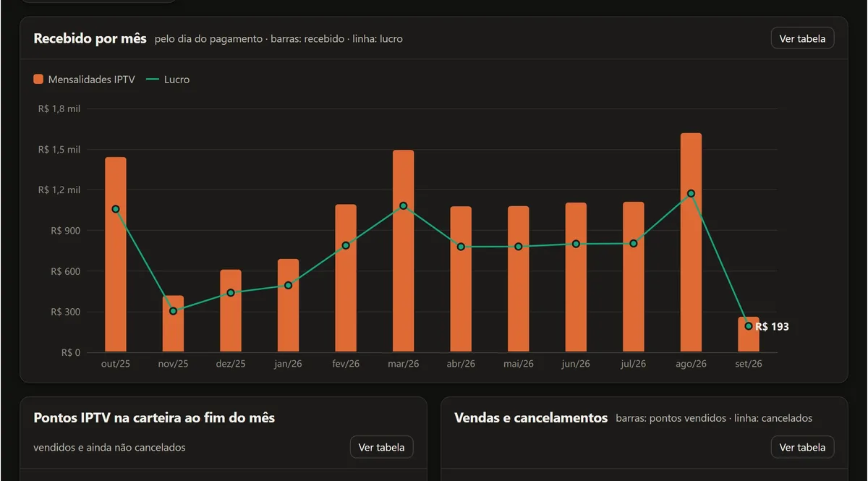
Task: Click the Lucro point for mai/26
Action: [x=519, y=247]
